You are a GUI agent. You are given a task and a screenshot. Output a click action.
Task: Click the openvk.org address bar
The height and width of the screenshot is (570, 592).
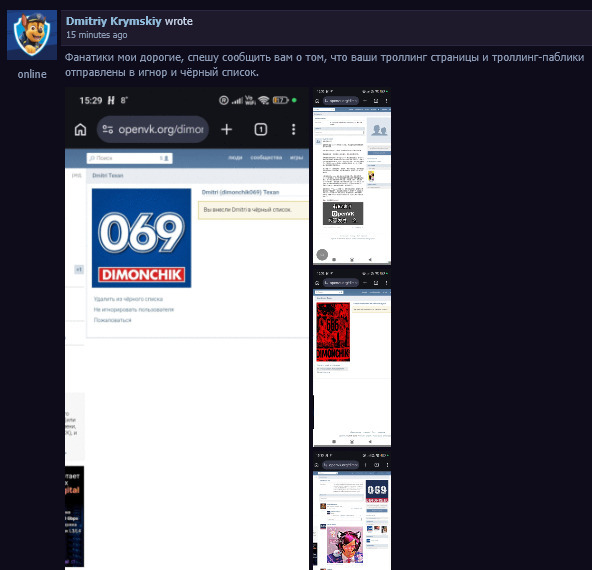(153, 129)
